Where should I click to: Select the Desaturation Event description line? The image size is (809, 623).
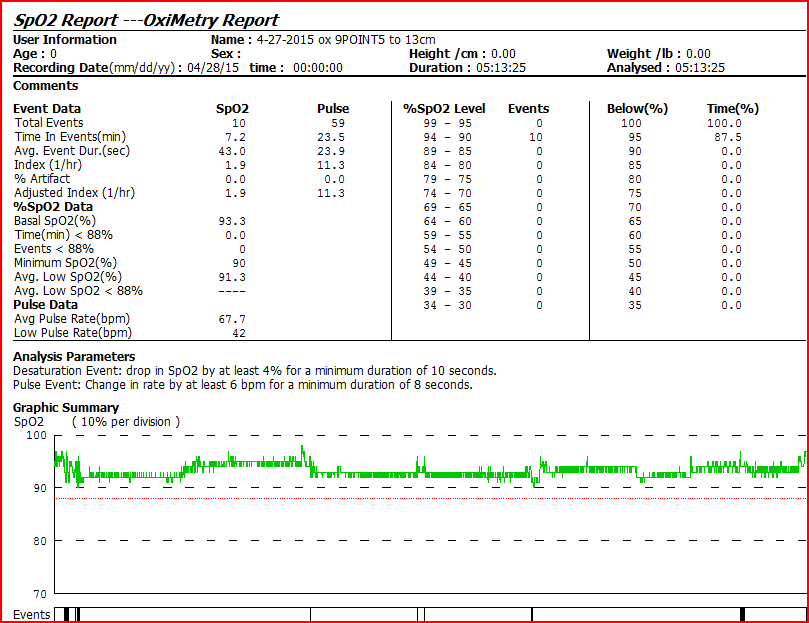click(254, 370)
